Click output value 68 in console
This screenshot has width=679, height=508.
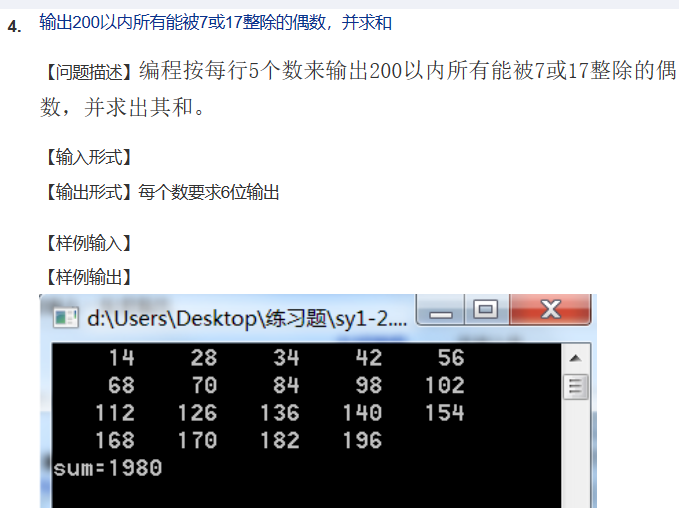coord(121,385)
